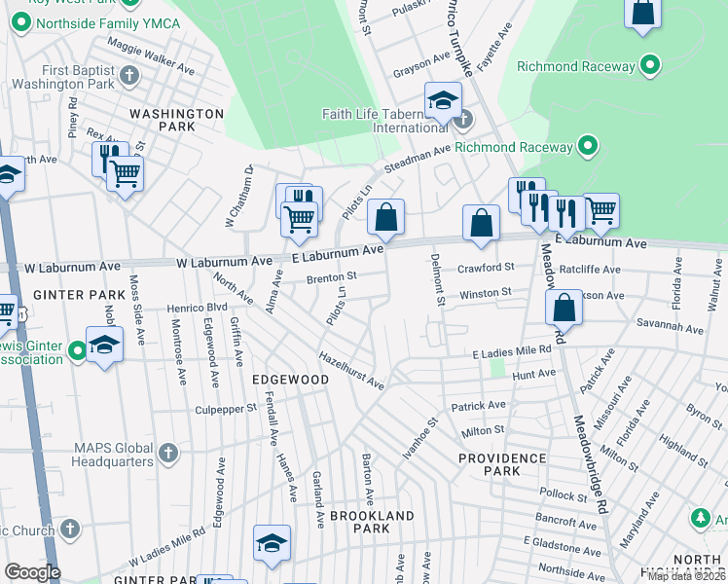Click the Maggie Walker Ave street label

(x=151, y=55)
